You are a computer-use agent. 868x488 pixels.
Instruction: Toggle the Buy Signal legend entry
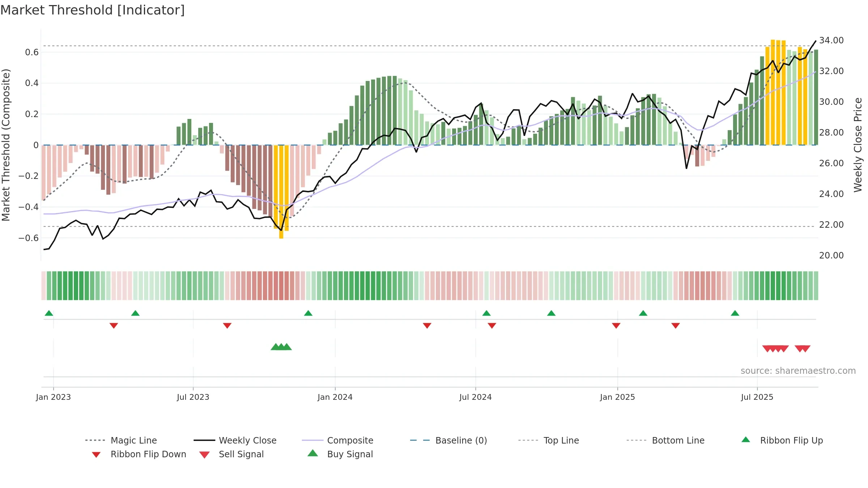(340, 454)
